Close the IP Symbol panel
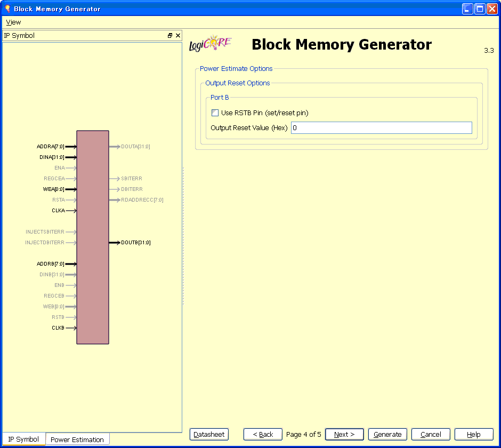This screenshot has height=448, width=501. (178, 36)
